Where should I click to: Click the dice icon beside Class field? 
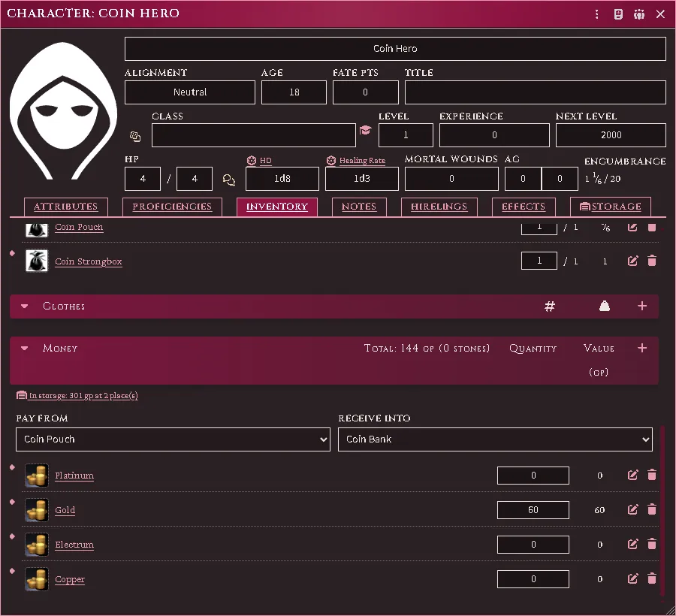point(135,136)
